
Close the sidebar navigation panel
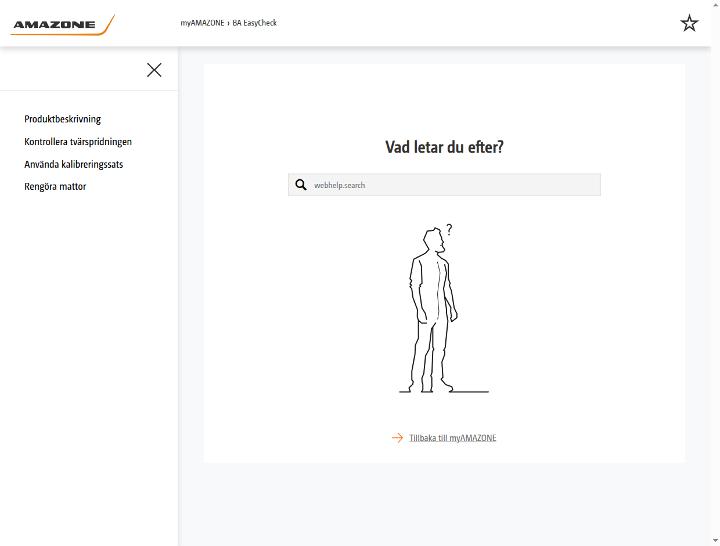154,70
